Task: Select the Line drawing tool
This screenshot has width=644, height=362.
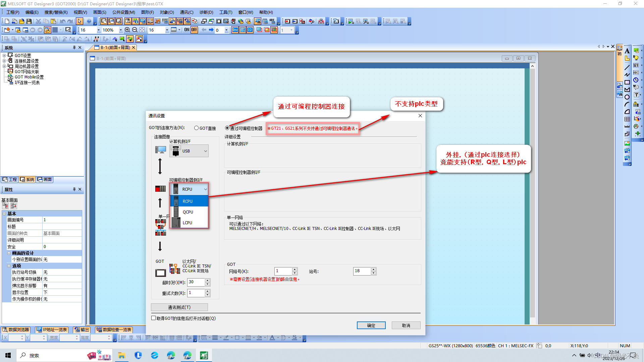Action: click(627, 67)
